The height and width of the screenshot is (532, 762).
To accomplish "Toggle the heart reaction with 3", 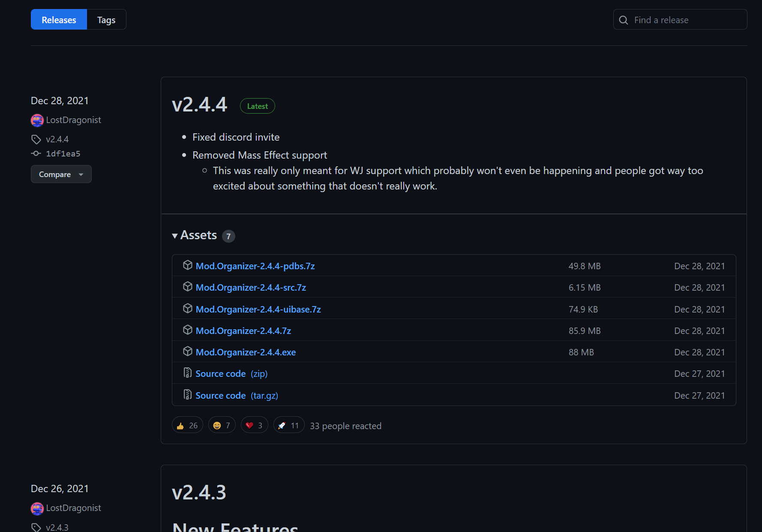I will coord(255,425).
